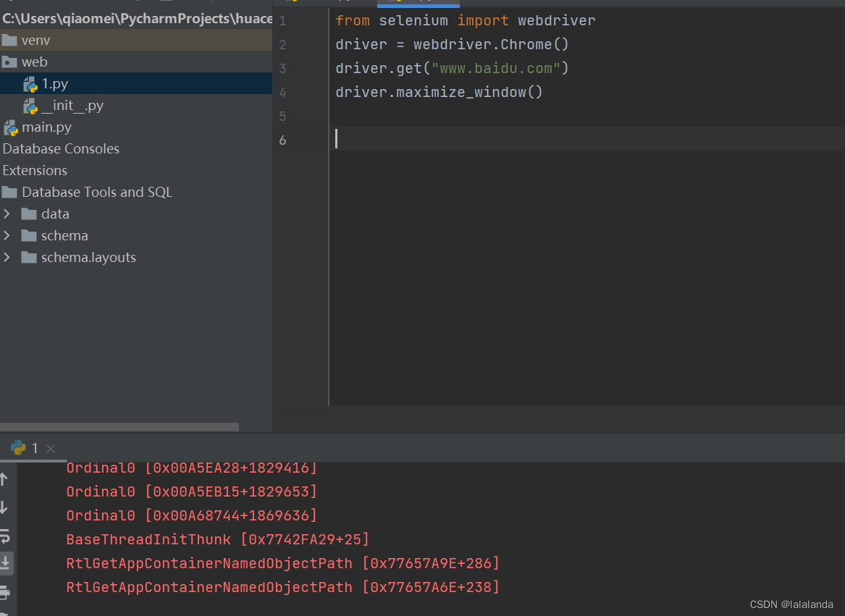845x616 pixels.
Task: Click line number 5 in gutter
Action: (282, 117)
